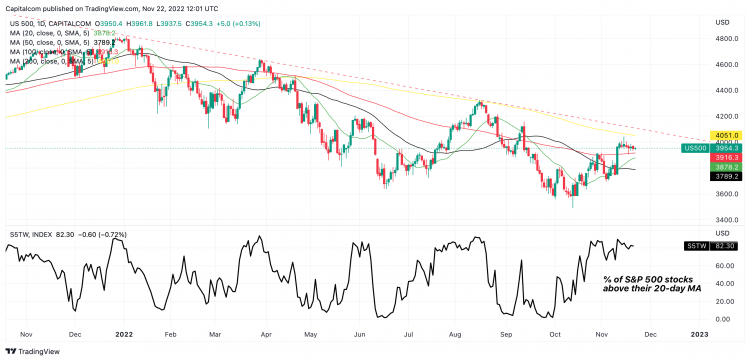Click the TradingView logo at the chart footer
The image size is (750, 361).
point(32,351)
